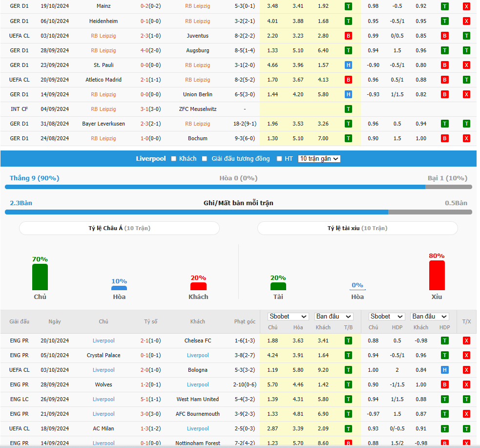
Task: Click red B handicap icon in Wolves row
Action: click(x=444, y=384)
